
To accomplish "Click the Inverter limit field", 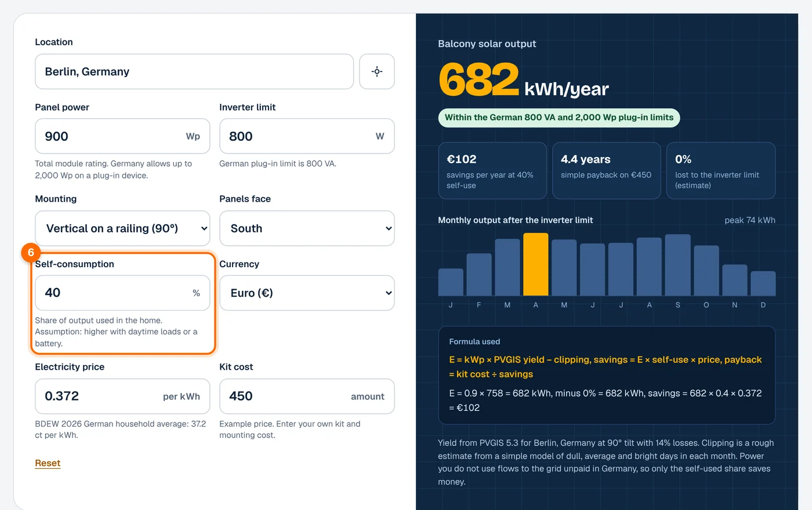I will point(307,136).
